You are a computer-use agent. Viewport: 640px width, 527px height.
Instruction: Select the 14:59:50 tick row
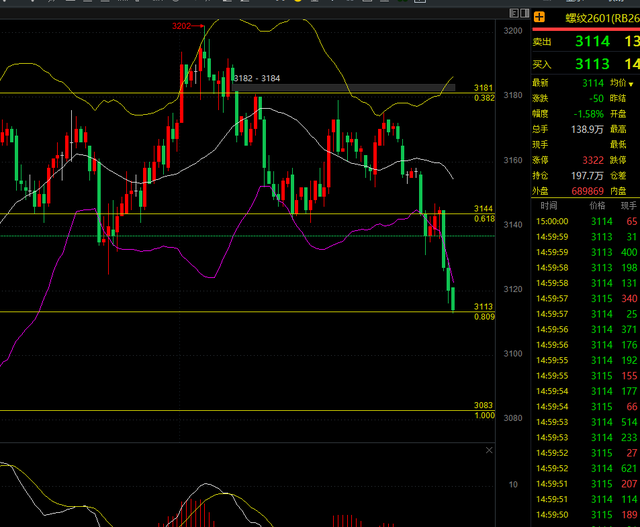click(x=586, y=515)
